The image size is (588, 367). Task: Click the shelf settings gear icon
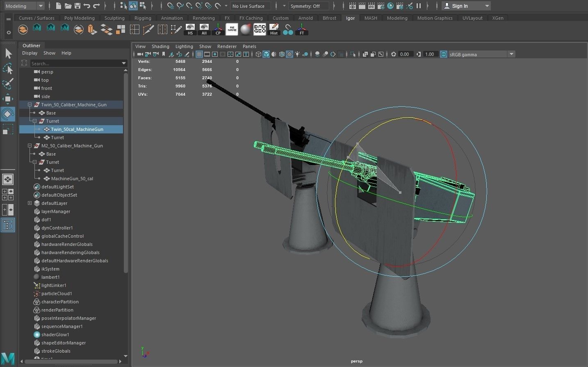[x=8, y=32]
